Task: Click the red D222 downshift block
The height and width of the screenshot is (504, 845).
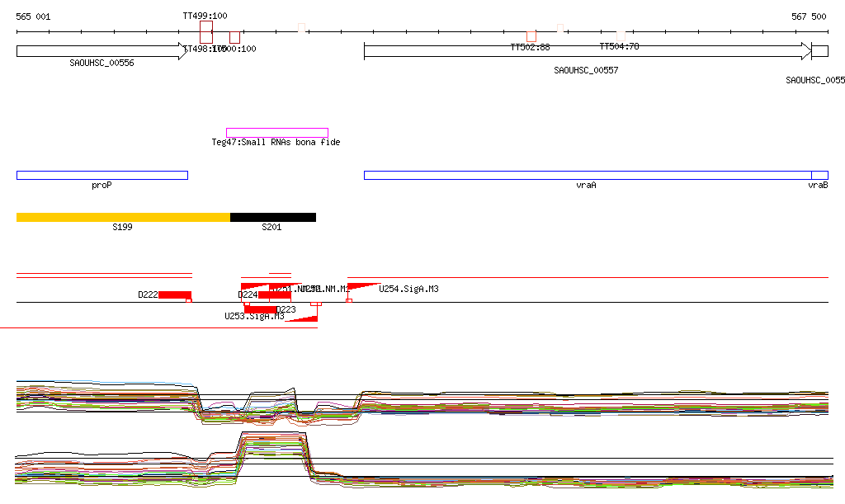Action: click(175, 294)
